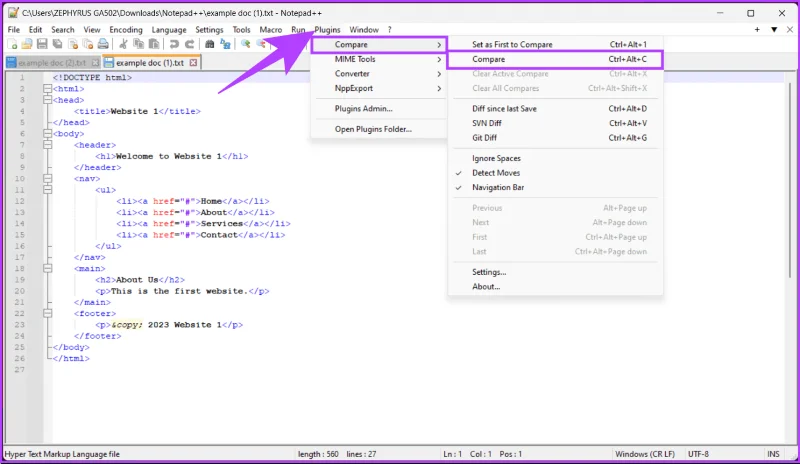
Task: Click the Save All toolbar icon
Action: 58,44
